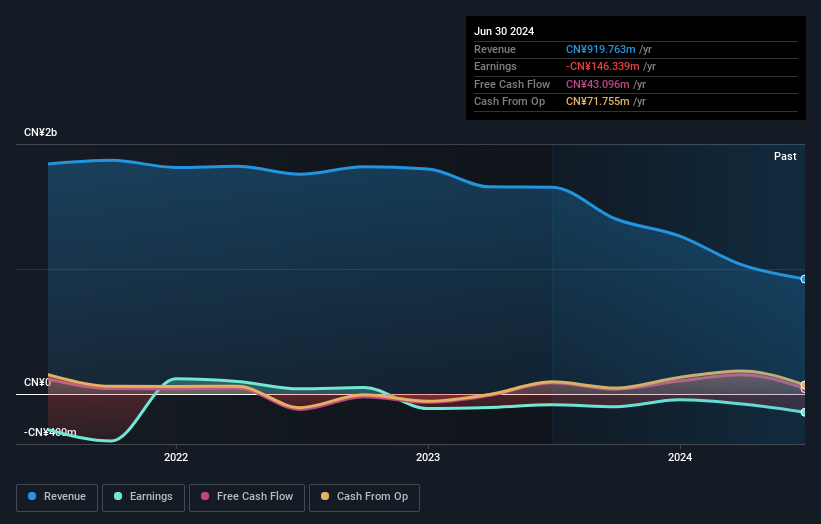Toggle the Free Cash Flow legend button
821x524 pixels.
click(247, 497)
